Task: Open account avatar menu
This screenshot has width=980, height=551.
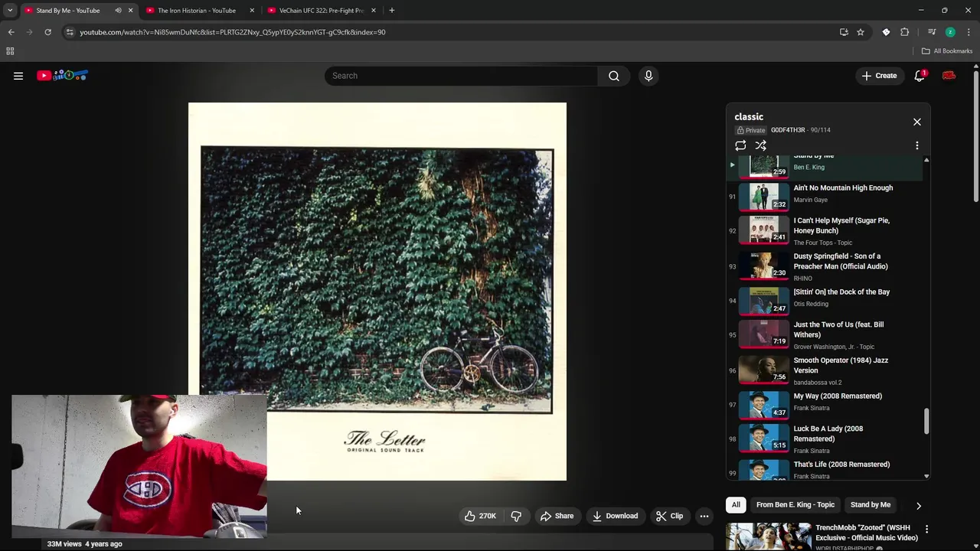Action: point(949,76)
